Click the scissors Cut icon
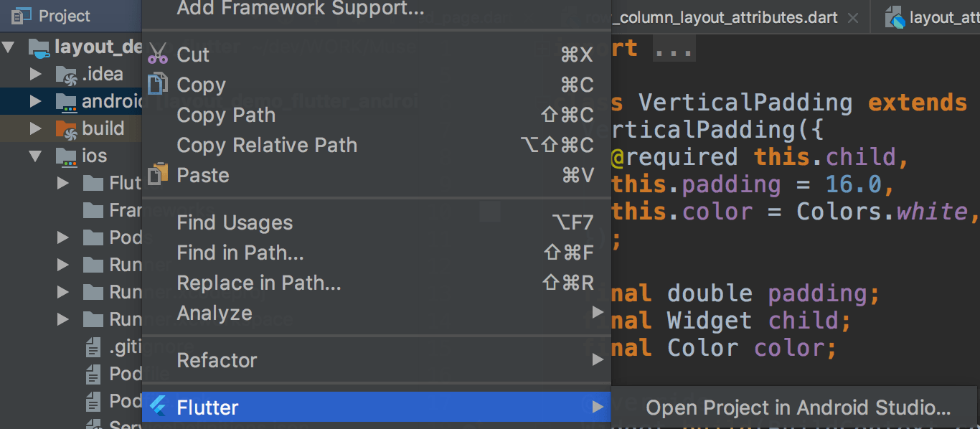Image resolution: width=980 pixels, height=429 pixels. tap(158, 55)
